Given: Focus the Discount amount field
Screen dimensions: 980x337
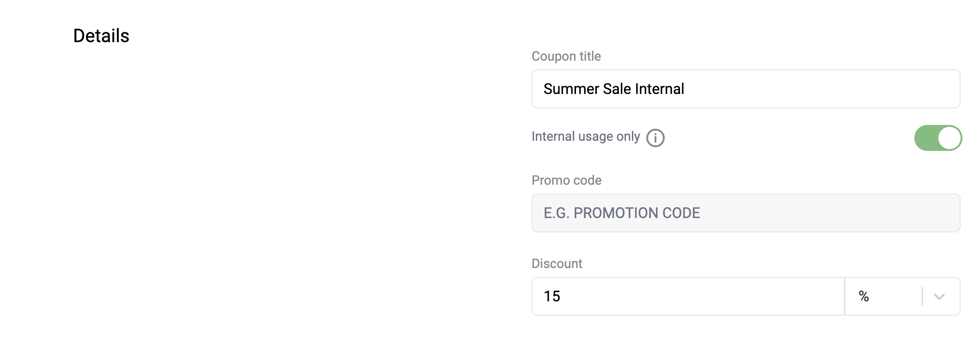Looking at the screenshot, I should point(688,296).
